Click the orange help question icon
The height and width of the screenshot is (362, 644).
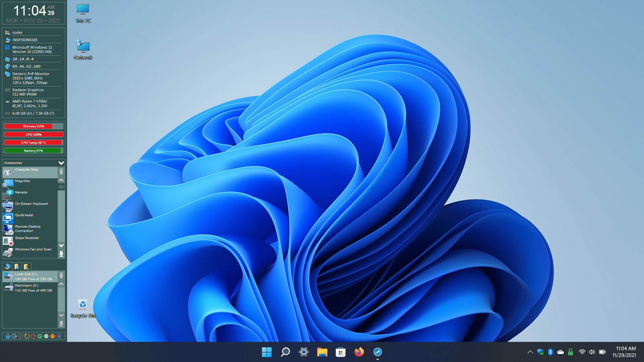click(x=52, y=336)
